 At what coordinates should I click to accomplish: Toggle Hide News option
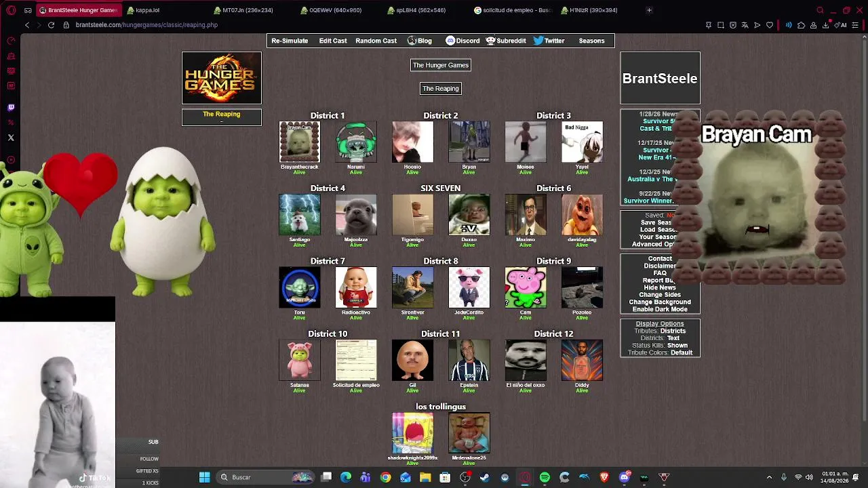660,287
